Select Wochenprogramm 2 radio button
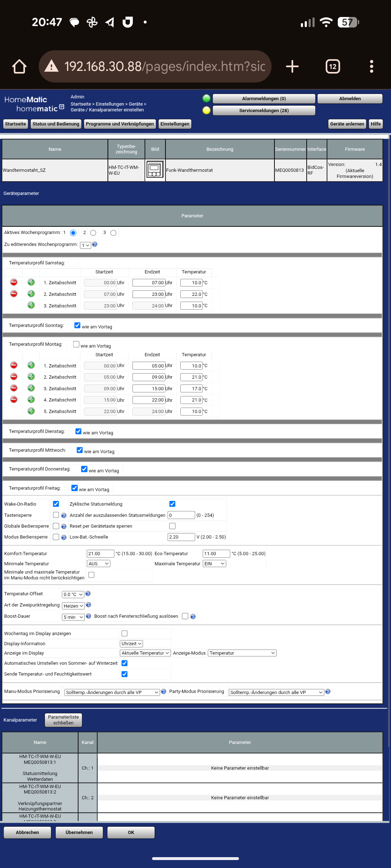 93,233
